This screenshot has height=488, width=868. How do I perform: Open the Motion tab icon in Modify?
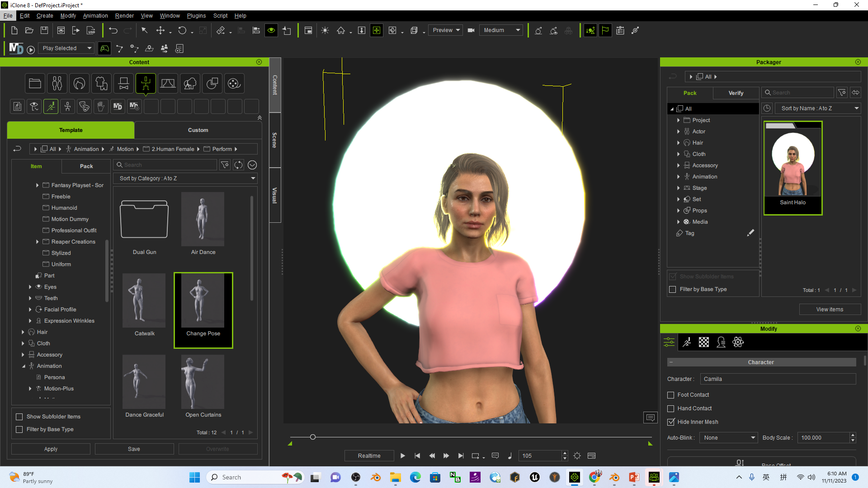(687, 342)
